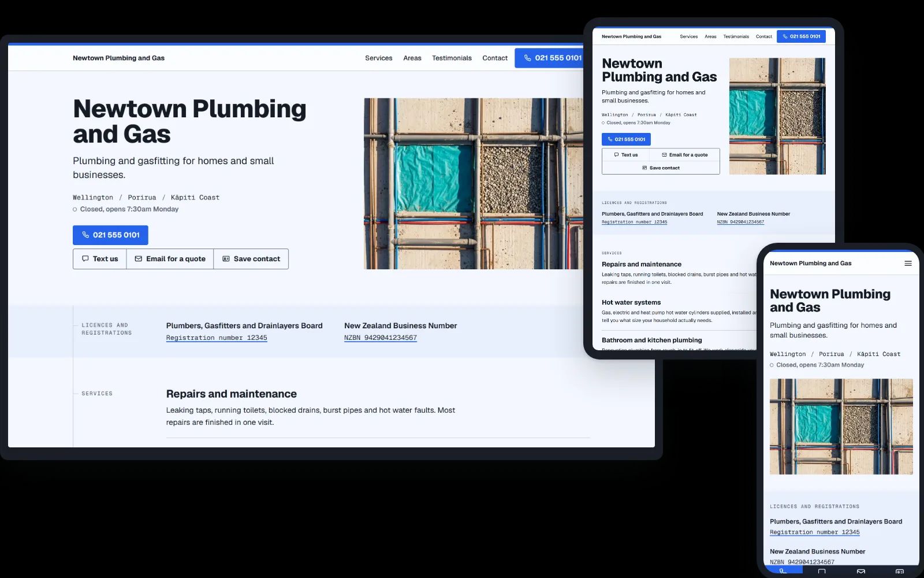Click the desktop 'Text us' button
Viewport: 924px width, 578px height.
pos(100,259)
